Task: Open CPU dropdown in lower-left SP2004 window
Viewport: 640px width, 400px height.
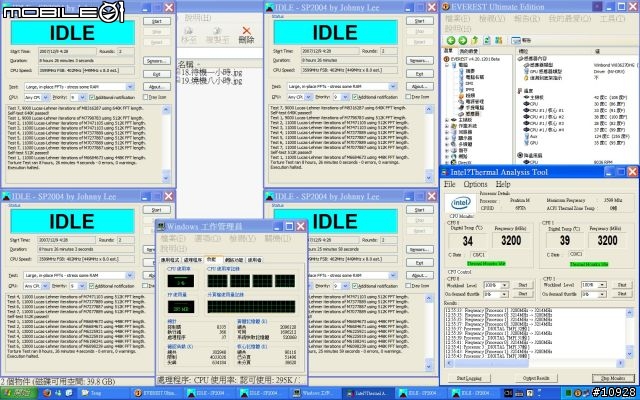Action: [45, 286]
